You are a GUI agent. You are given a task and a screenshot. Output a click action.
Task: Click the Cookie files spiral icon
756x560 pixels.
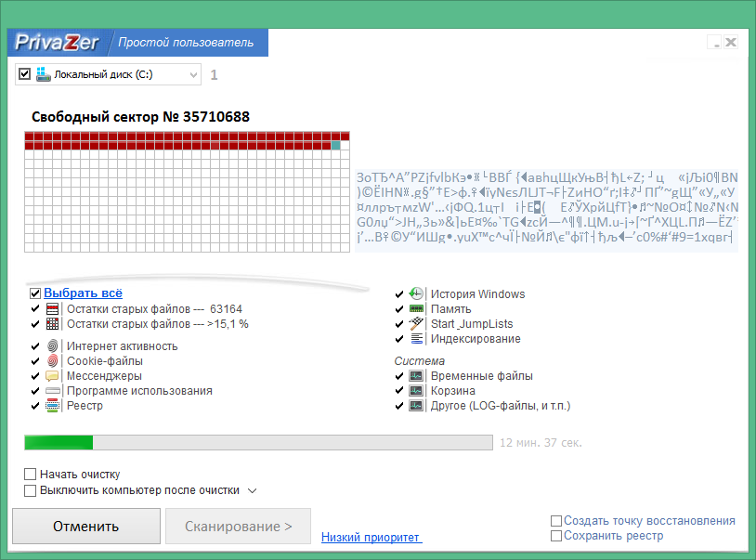pos(53,361)
